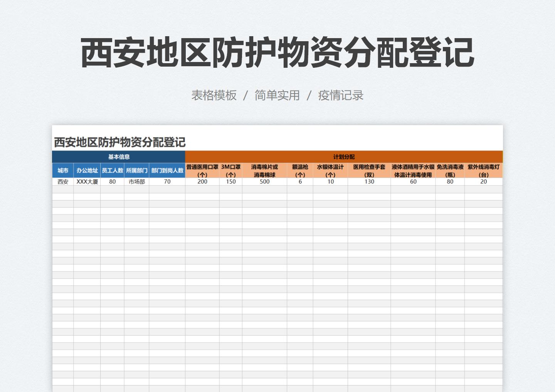Click the 办公地址 column header
The image size is (555, 392).
(87, 170)
